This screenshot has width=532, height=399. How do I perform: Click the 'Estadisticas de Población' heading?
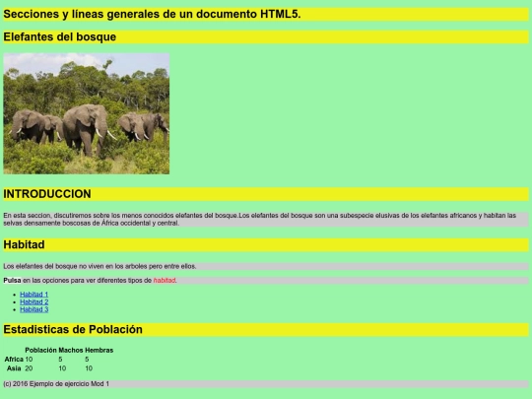[x=266, y=329]
